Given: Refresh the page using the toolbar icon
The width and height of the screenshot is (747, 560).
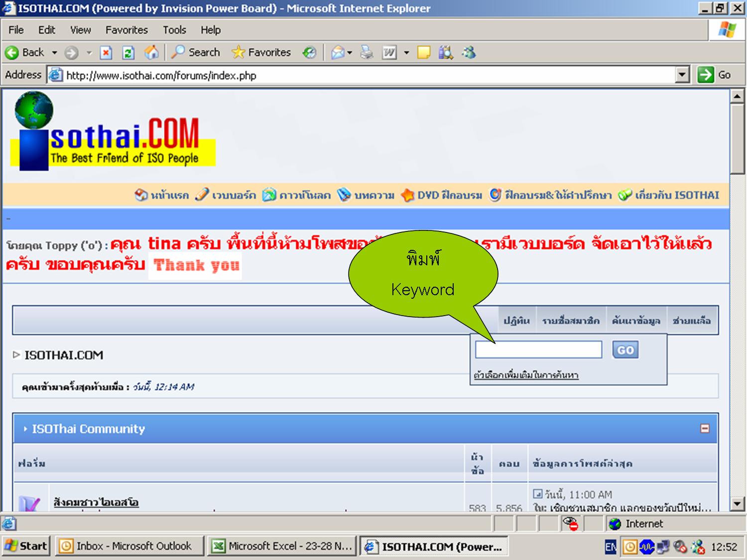Looking at the screenshot, I should pos(128,53).
